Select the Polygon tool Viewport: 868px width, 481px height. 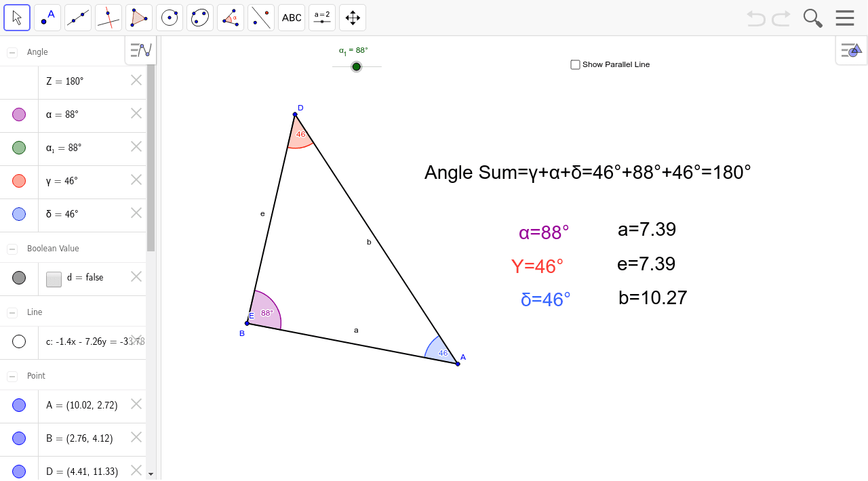(x=139, y=18)
